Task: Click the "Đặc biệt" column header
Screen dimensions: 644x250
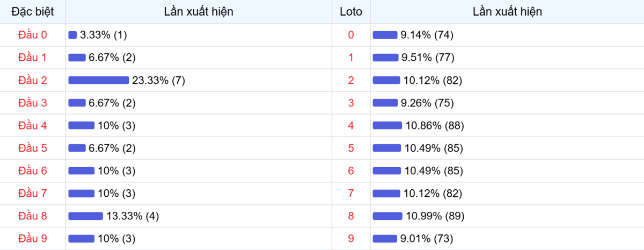Action: 33,12
